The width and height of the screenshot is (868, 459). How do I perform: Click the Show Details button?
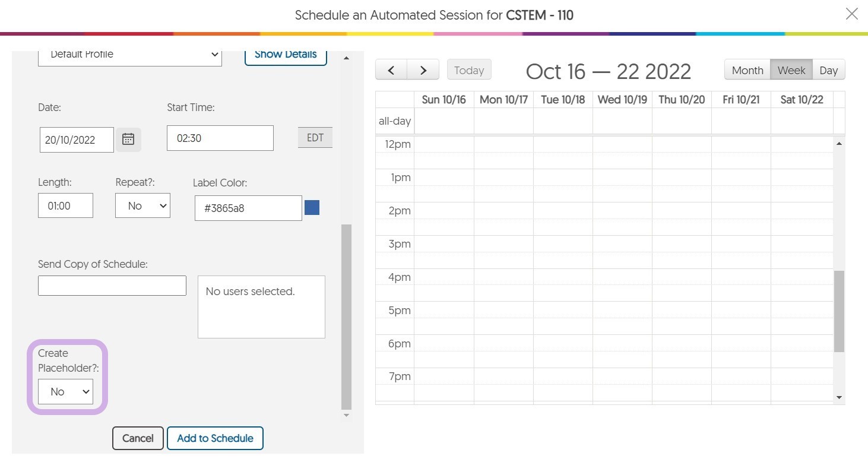click(x=286, y=55)
